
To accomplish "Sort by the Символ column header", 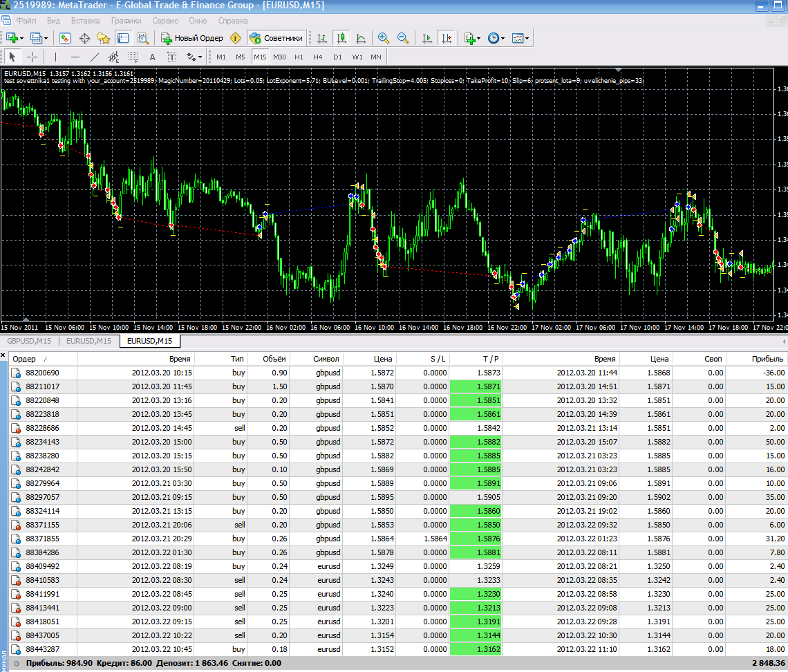I will tap(317, 359).
